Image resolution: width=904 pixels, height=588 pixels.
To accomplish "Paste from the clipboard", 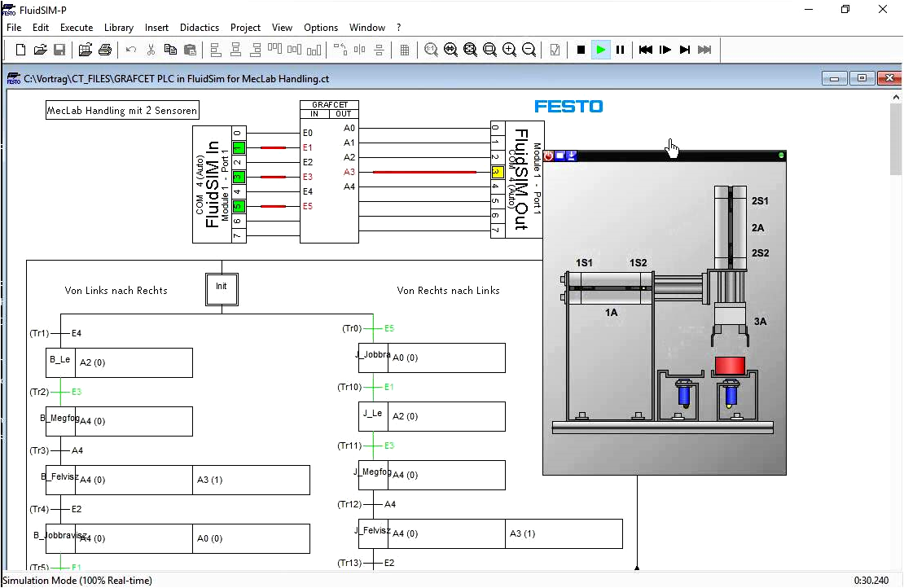I will coord(190,50).
